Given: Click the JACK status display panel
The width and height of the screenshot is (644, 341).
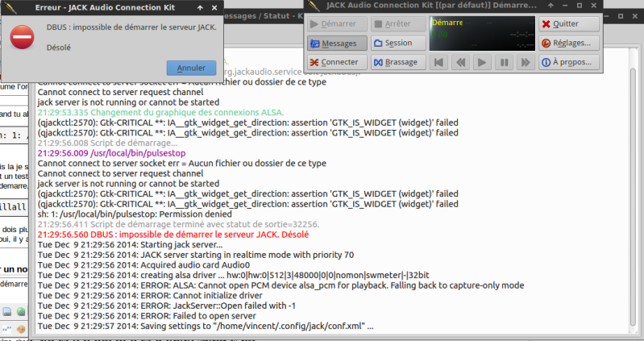Looking at the screenshot, I should (482, 34).
